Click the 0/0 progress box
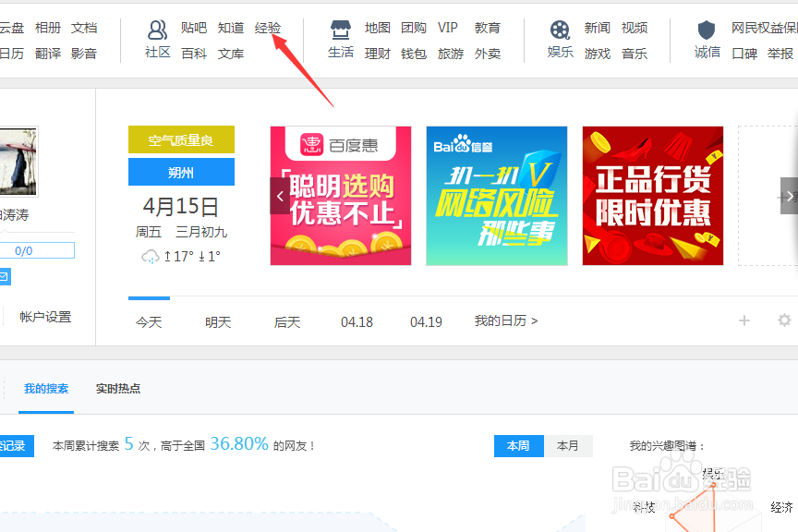The image size is (798, 532). (37, 250)
